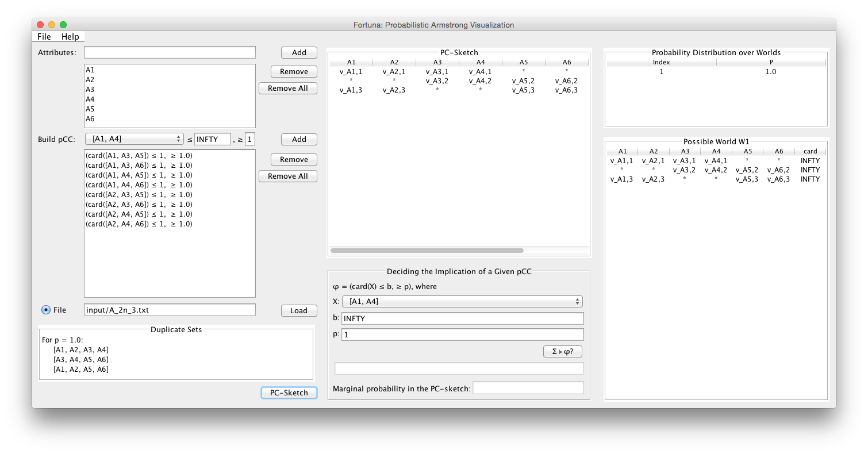Open the Help menu

tap(70, 37)
